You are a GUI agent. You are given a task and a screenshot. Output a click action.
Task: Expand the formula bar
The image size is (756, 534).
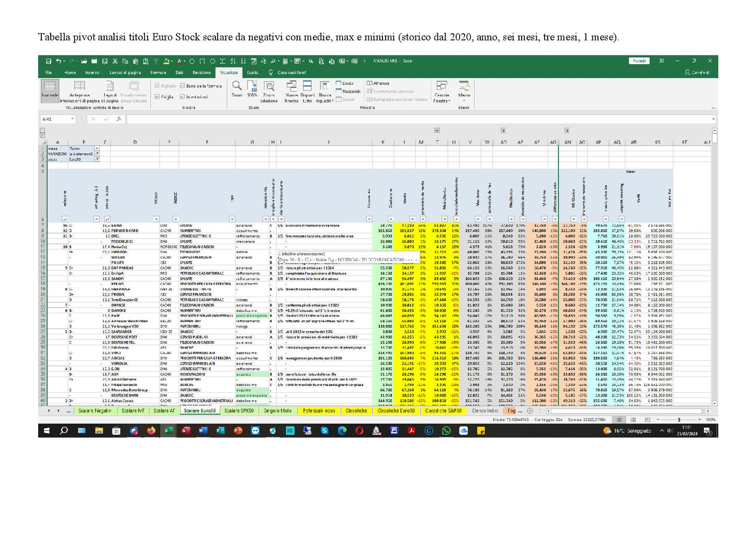point(714,119)
